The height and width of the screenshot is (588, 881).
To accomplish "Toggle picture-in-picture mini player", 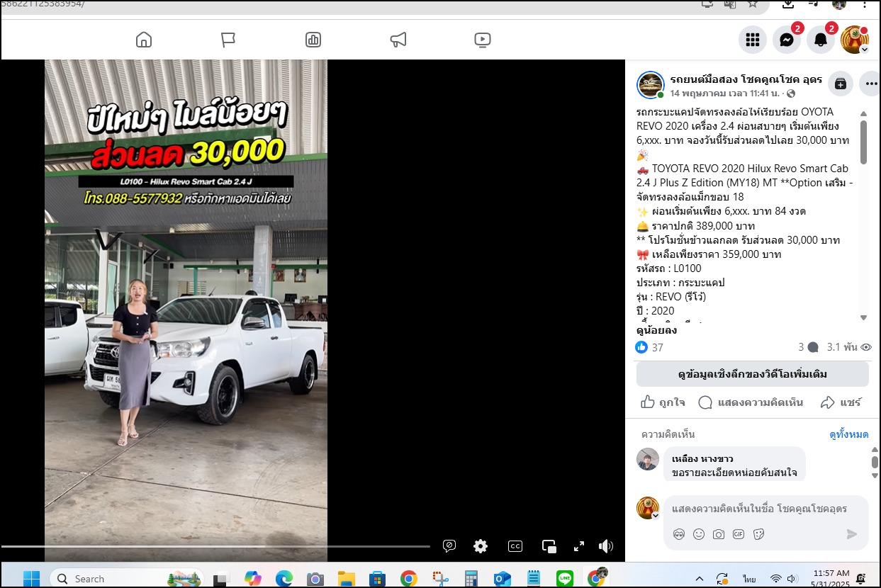I will click(x=549, y=545).
